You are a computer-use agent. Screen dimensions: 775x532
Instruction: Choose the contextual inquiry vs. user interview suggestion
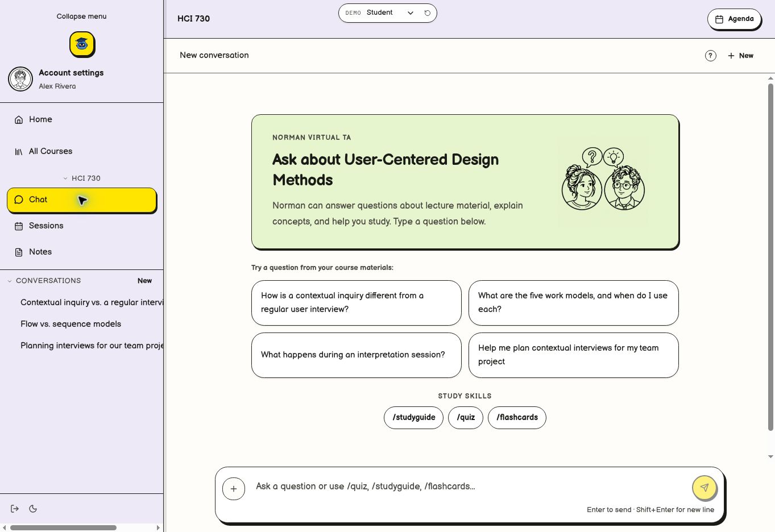click(357, 303)
